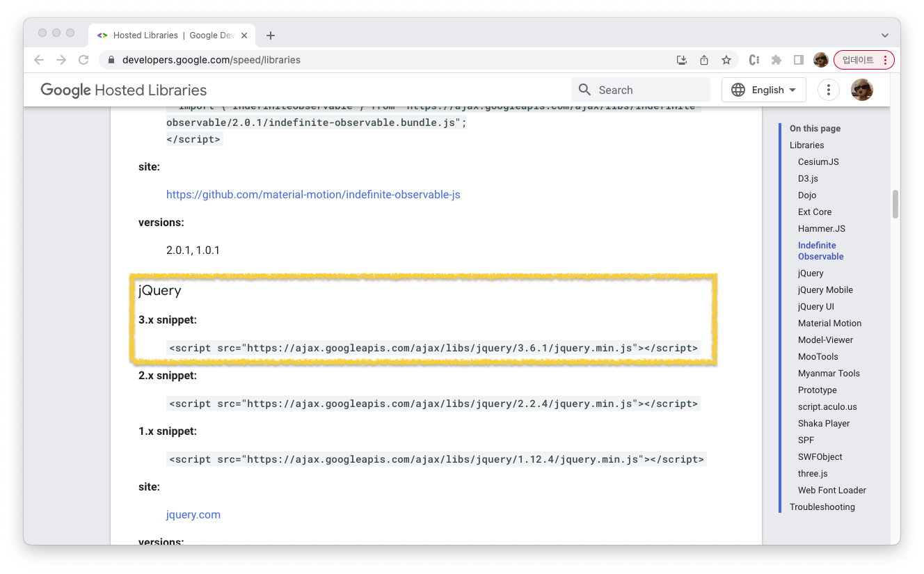
Task: Jump to jQuery in the sidebar
Action: [x=811, y=273]
